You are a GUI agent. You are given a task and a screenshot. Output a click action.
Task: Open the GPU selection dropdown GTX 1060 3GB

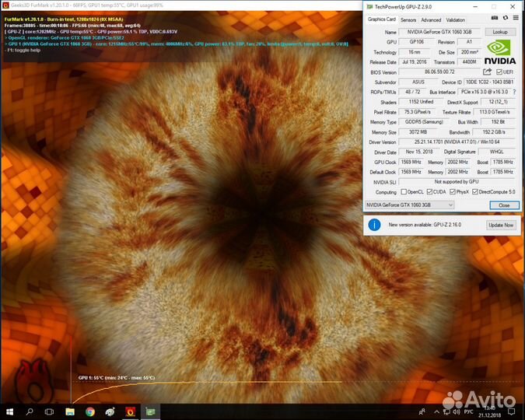pyautogui.click(x=409, y=205)
